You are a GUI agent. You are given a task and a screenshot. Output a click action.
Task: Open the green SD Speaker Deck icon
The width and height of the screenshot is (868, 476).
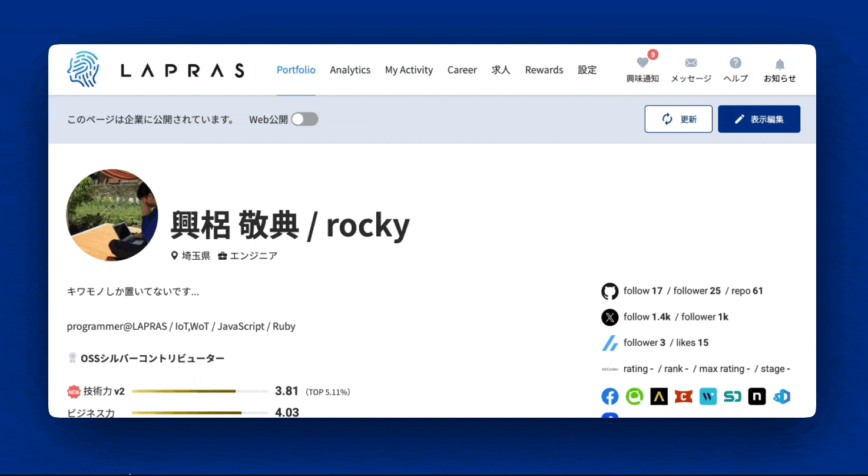coord(732,396)
